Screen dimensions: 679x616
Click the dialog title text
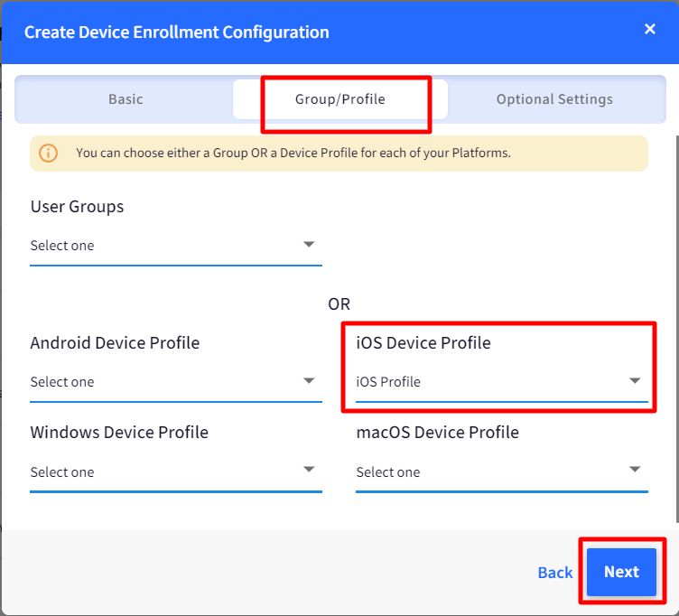(x=177, y=32)
